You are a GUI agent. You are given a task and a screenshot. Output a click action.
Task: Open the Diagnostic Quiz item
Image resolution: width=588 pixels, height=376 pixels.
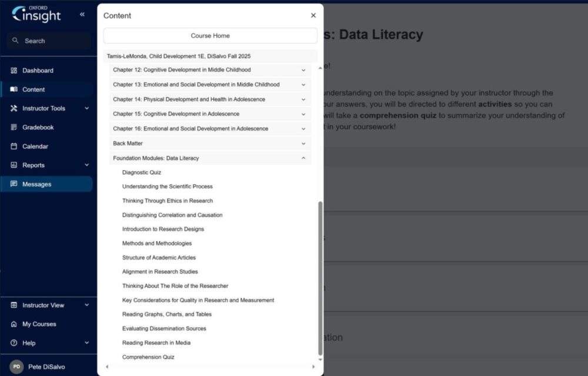pos(142,172)
